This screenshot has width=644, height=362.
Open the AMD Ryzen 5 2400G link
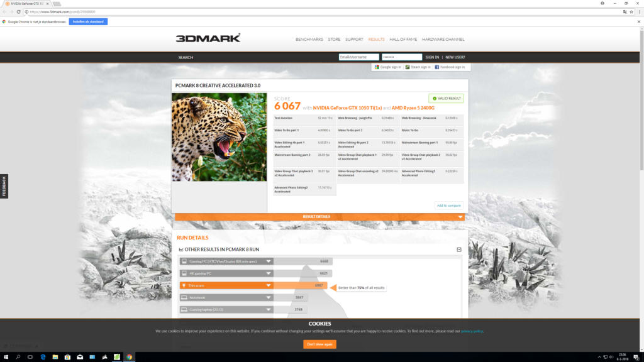click(x=413, y=108)
